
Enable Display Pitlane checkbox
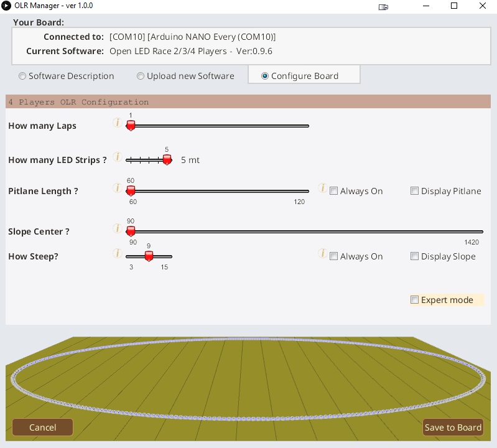pyautogui.click(x=414, y=190)
